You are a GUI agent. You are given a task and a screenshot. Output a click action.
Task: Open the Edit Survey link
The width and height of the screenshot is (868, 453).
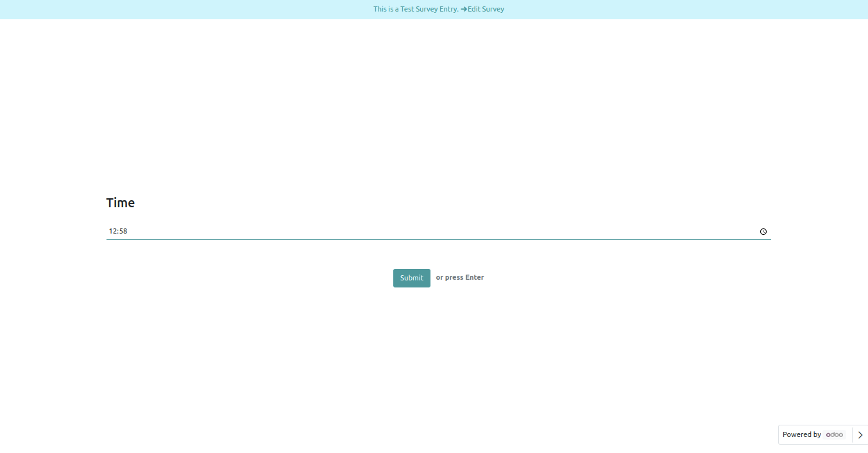click(x=482, y=9)
